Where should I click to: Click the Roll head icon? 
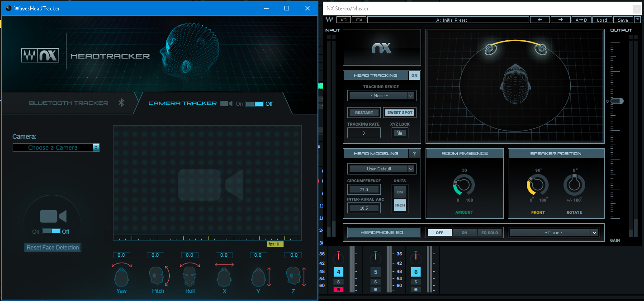[x=190, y=276]
